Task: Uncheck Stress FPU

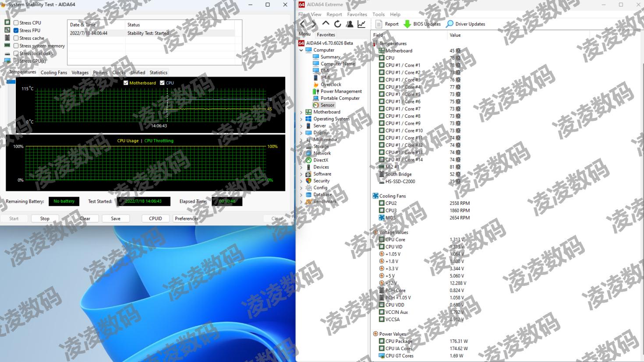Action: tap(16, 31)
